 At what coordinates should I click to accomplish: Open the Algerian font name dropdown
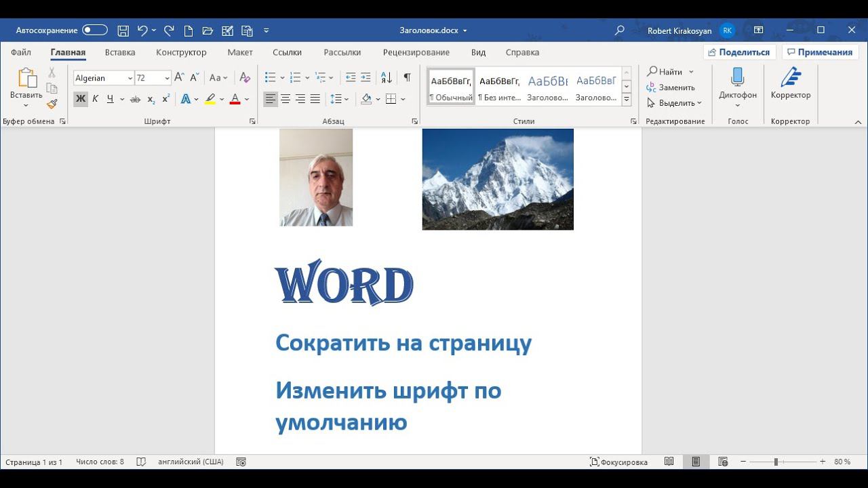[130, 79]
